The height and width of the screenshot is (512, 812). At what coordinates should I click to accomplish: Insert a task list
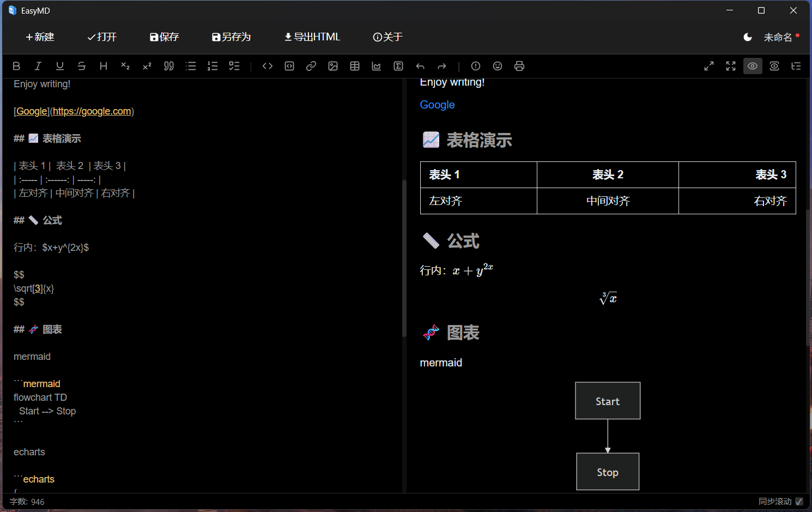[x=234, y=66]
